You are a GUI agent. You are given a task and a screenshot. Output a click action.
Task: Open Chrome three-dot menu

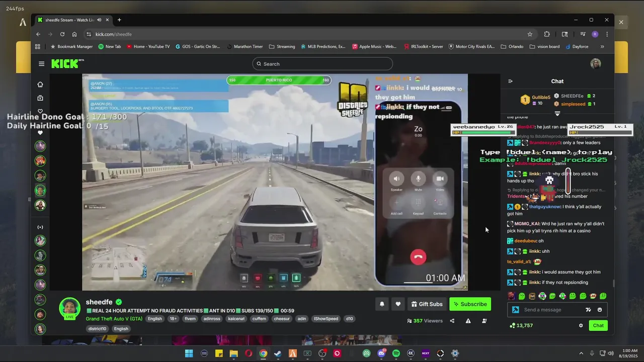[607, 34]
